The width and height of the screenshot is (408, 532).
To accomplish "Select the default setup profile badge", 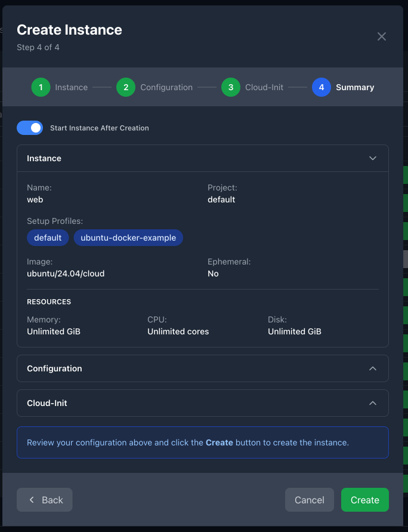I will [47, 238].
